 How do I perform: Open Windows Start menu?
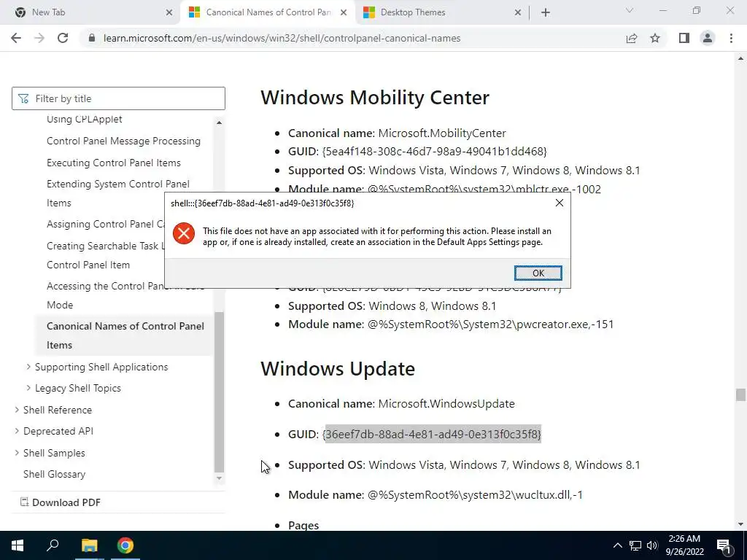tap(18, 545)
